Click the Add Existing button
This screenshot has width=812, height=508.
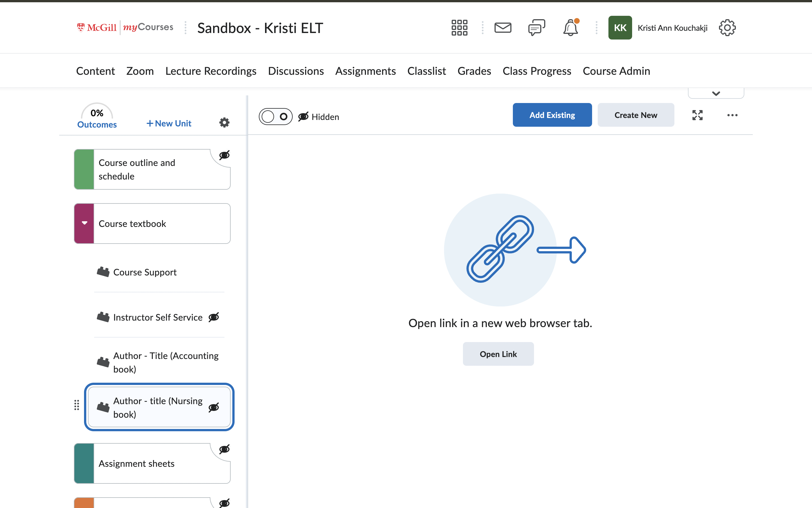pyautogui.click(x=552, y=115)
